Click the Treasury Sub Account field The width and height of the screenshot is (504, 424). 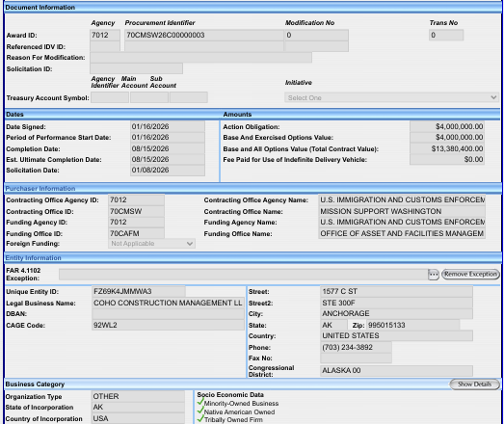189,97
